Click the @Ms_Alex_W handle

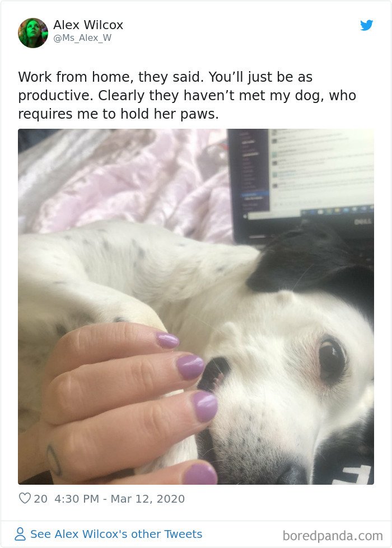coord(82,38)
